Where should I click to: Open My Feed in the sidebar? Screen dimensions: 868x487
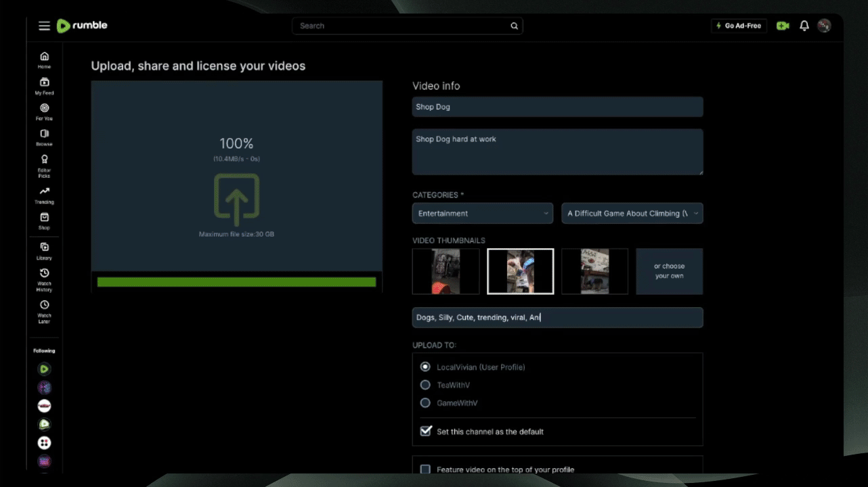tap(44, 86)
